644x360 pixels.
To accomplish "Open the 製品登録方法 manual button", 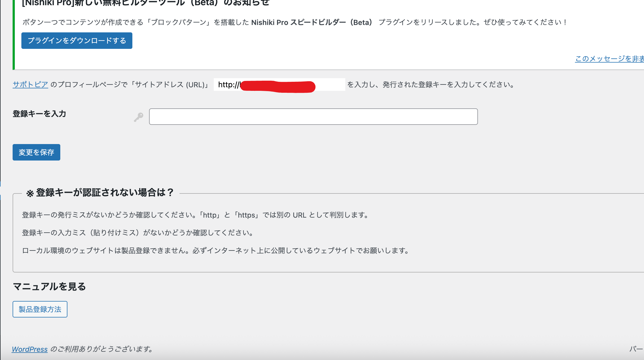I will 40,309.
